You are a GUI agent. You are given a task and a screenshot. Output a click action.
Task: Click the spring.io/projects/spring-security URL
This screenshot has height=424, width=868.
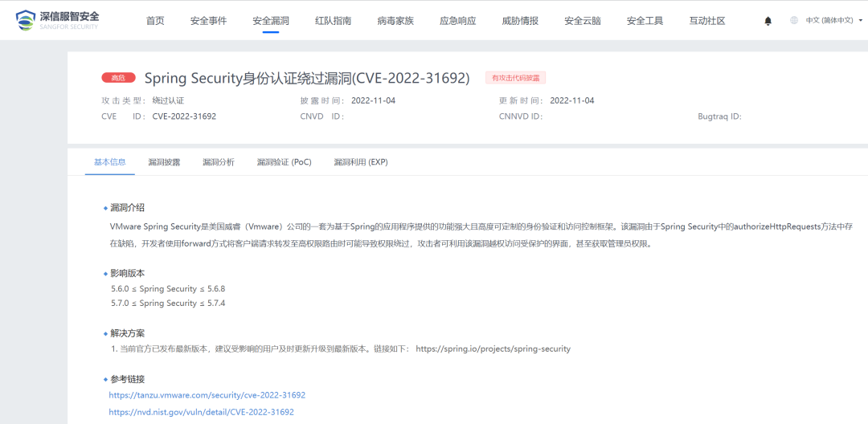493,349
